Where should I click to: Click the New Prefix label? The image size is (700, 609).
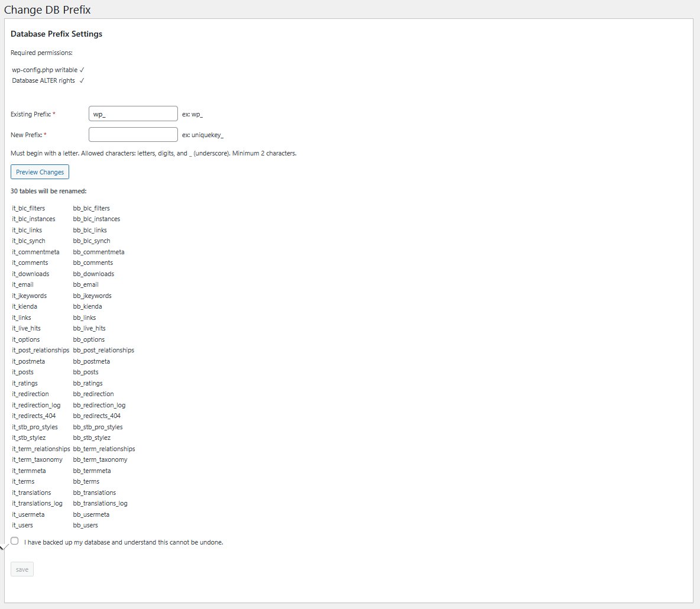pyautogui.click(x=28, y=135)
